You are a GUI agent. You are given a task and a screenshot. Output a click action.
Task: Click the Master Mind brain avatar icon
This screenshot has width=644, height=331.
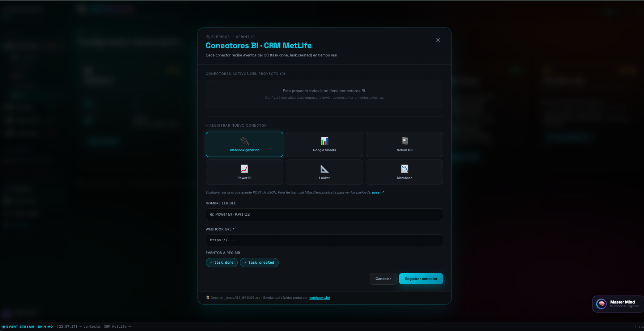601,304
